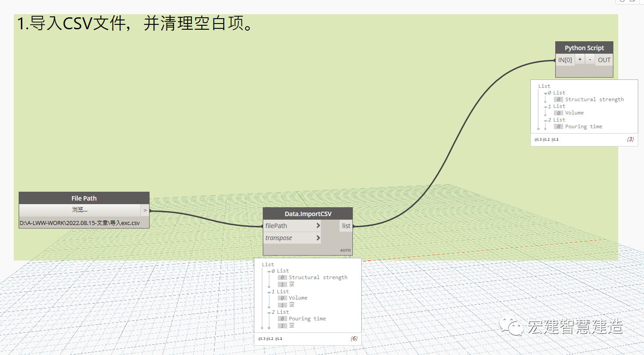Select the Python Script node title

tap(584, 48)
